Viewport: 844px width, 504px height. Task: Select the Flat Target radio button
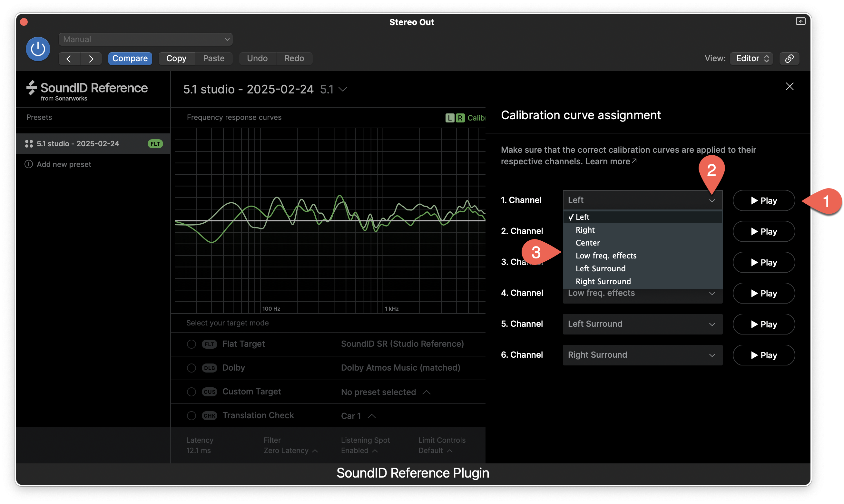coord(191,344)
